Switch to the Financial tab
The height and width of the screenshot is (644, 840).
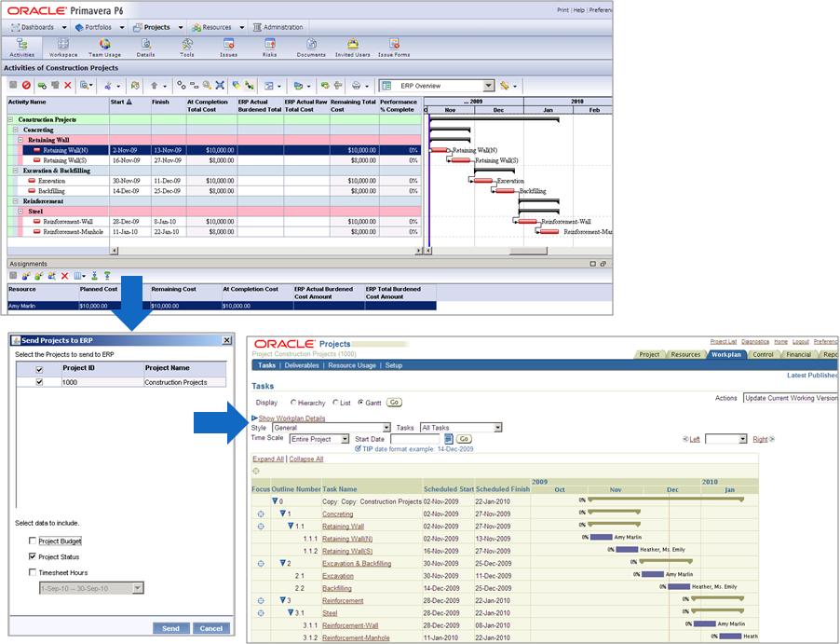798,354
